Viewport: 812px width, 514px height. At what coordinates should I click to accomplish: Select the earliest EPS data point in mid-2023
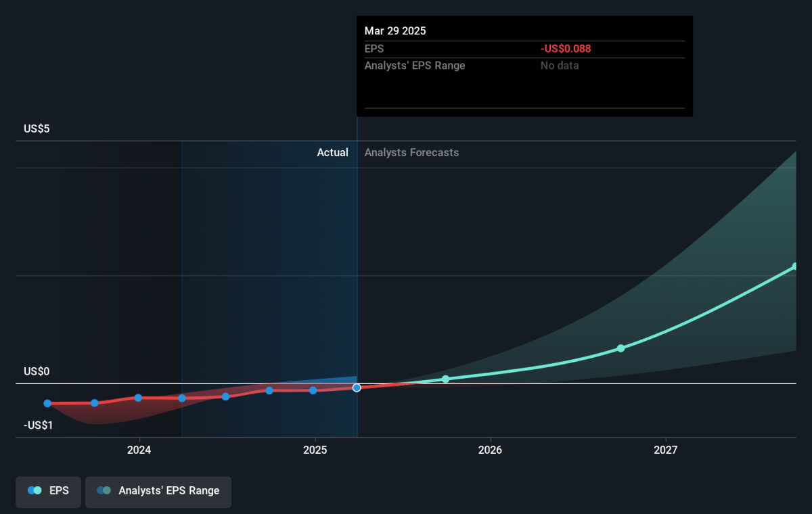coord(47,403)
